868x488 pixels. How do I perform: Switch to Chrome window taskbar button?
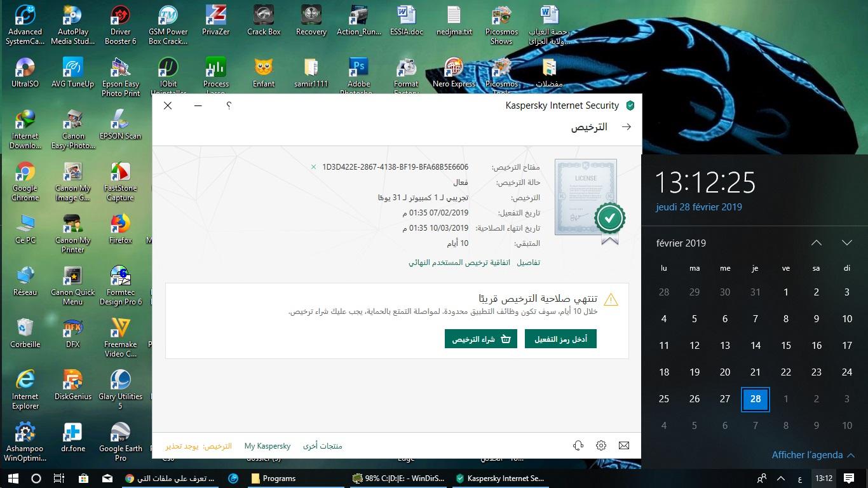pyautogui.click(x=170, y=478)
